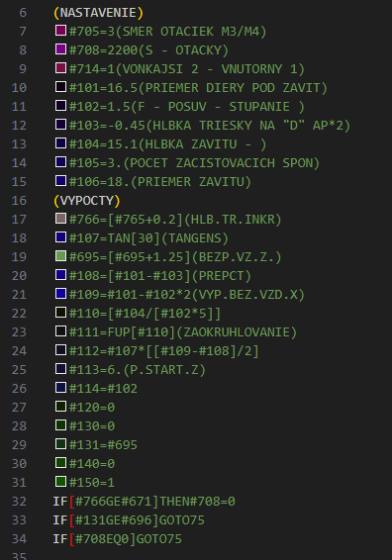The width and height of the screenshot is (392, 560).
Task: Click blue swatch before #109=#101-#102*2
Action: tap(60, 293)
